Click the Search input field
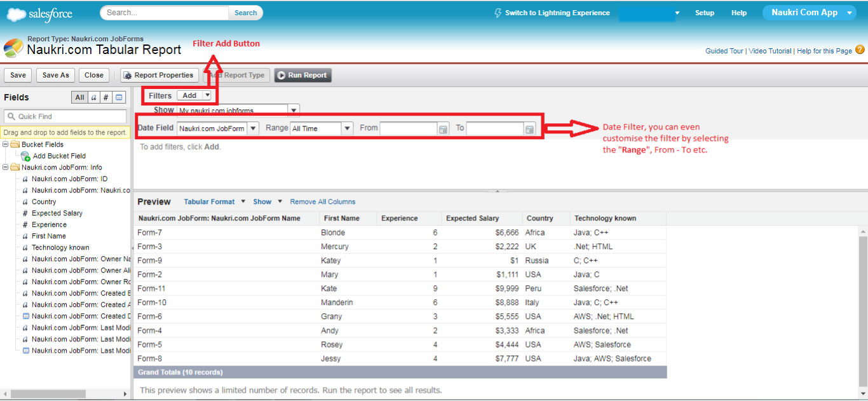 164,12
